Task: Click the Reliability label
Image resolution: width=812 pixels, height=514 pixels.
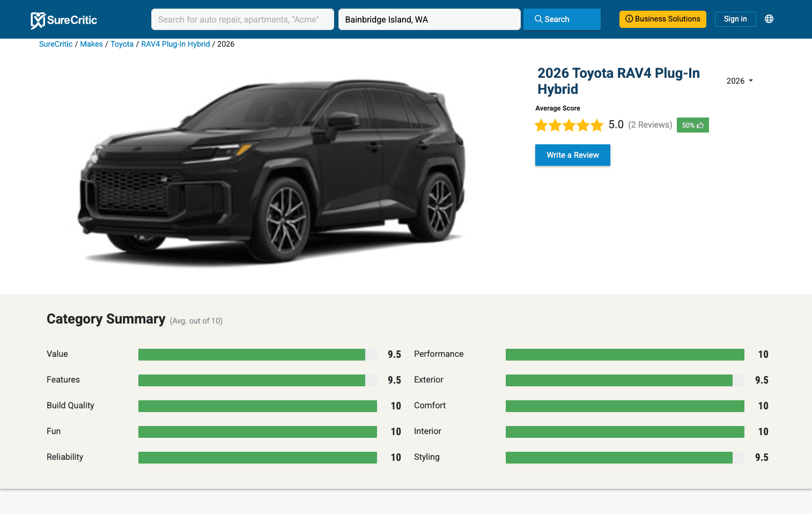Action: pyautogui.click(x=65, y=457)
